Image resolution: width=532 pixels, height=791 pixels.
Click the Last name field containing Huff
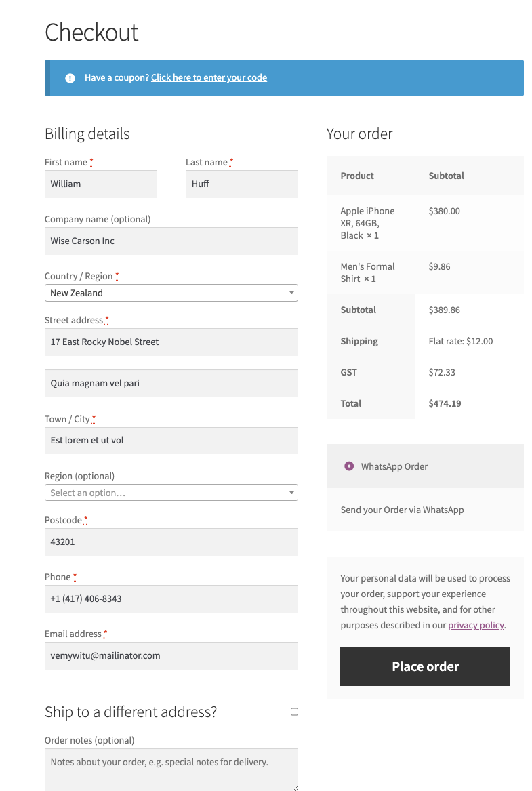(241, 184)
